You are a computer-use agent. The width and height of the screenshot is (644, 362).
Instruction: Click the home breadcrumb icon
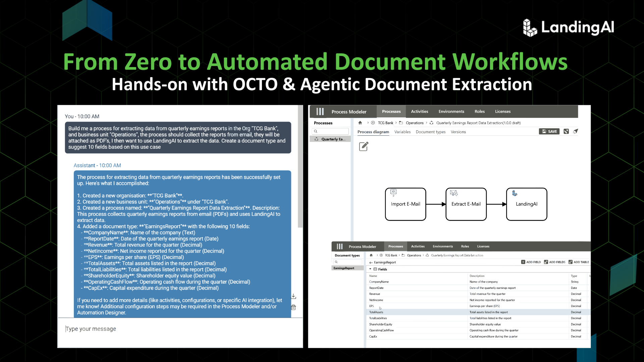360,123
